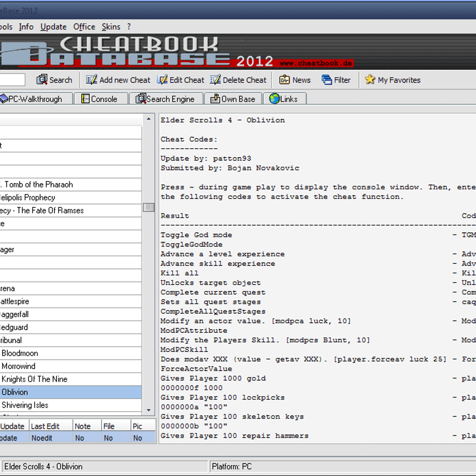Screen dimensions: 476x476
Task: Select the Redguard list entry
Action: tap(71, 327)
